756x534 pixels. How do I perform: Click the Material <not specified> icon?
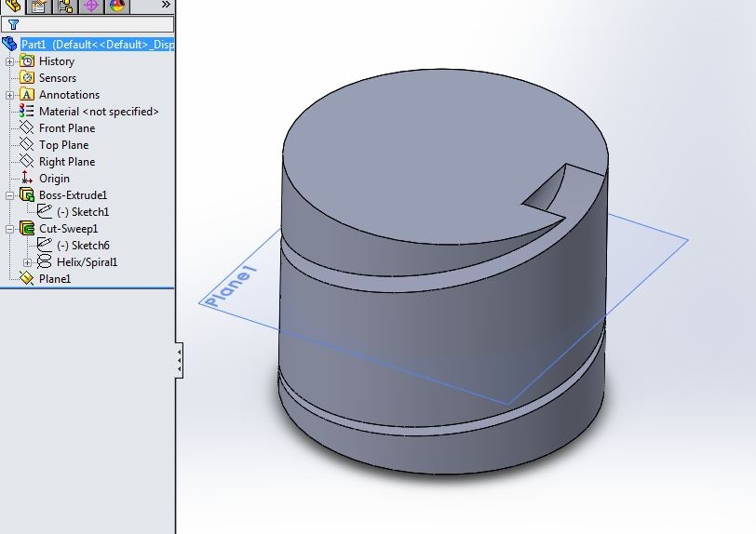point(26,112)
